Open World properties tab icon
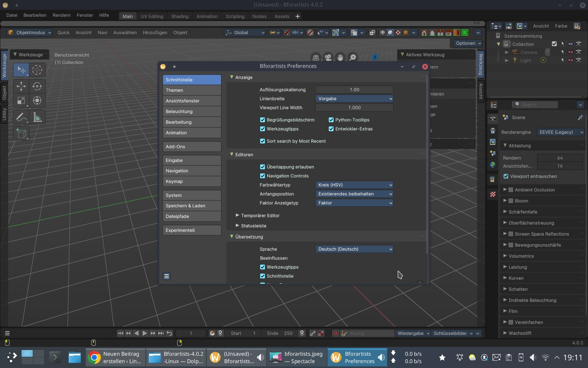The height and width of the screenshot is (368, 588). pos(493,165)
